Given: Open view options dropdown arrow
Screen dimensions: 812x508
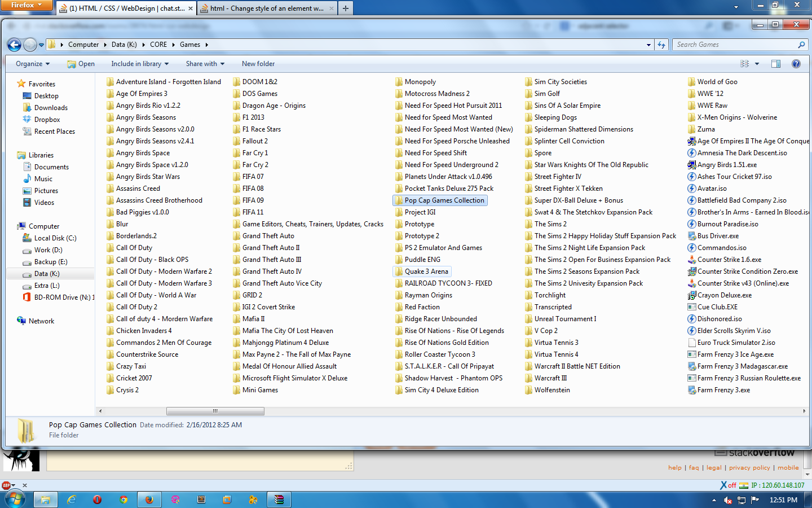Looking at the screenshot, I should tap(757, 64).
